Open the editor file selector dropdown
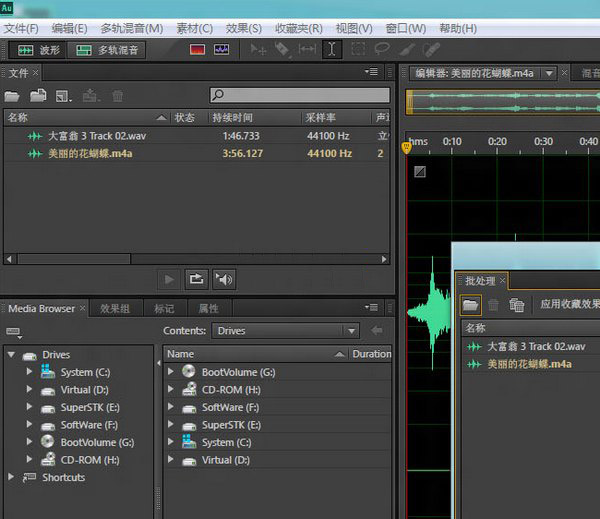Image resolution: width=600 pixels, height=519 pixels. [550, 73]
